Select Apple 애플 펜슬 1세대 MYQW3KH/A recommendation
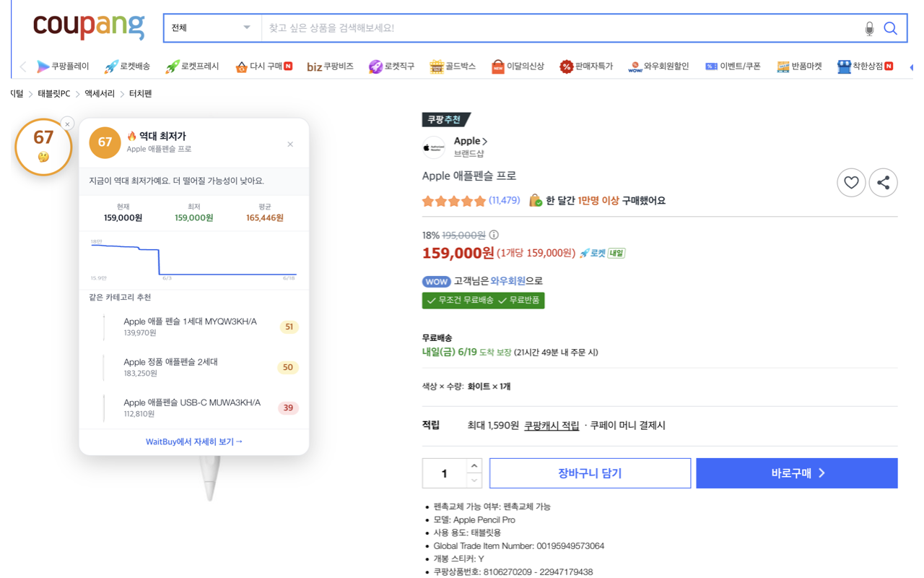 click(x=193, y=327)
